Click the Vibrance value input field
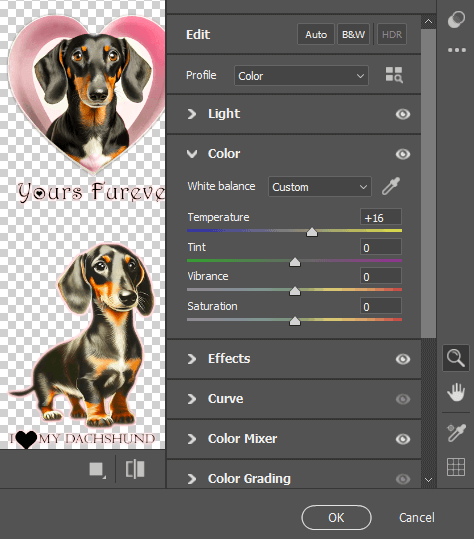474x539 pixels. point(381,276)
